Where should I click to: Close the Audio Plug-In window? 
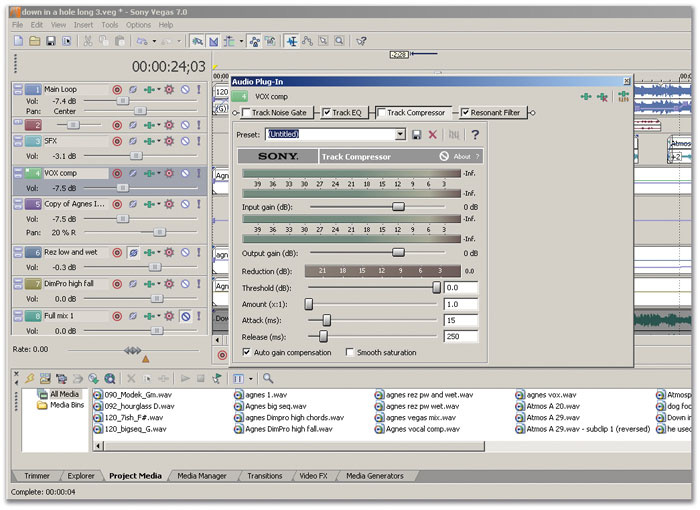(x=627, y=81)
